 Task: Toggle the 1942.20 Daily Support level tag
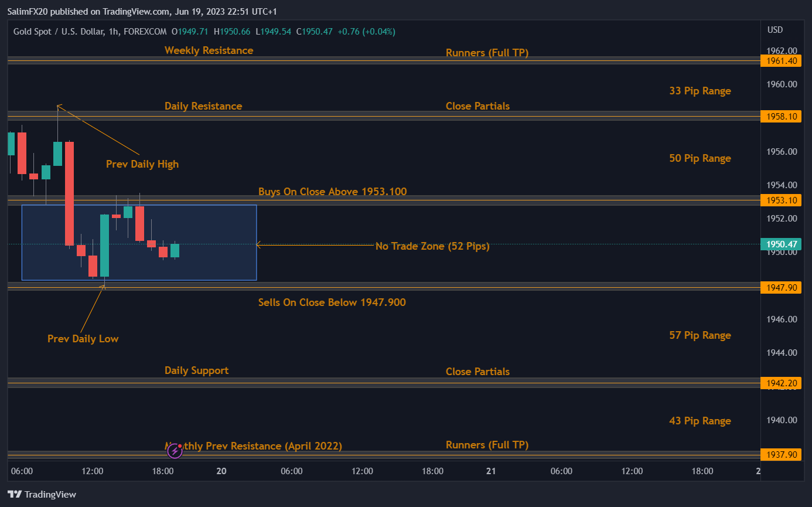(780, 383)
